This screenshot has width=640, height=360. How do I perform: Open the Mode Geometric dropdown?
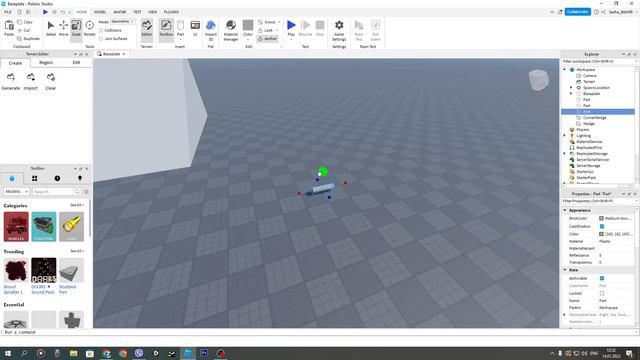click(x=123, y=21)
